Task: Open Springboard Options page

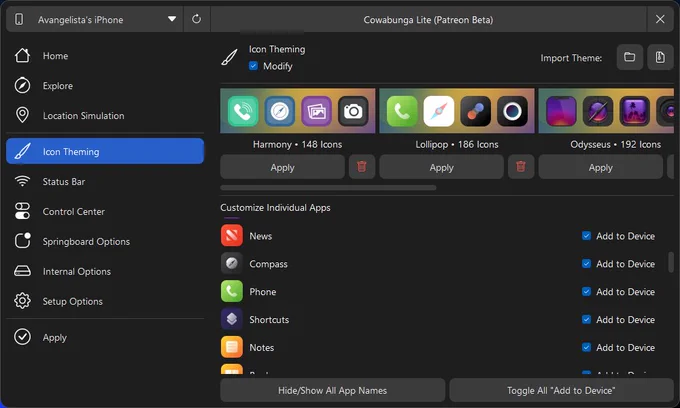Action: (105, 242)
